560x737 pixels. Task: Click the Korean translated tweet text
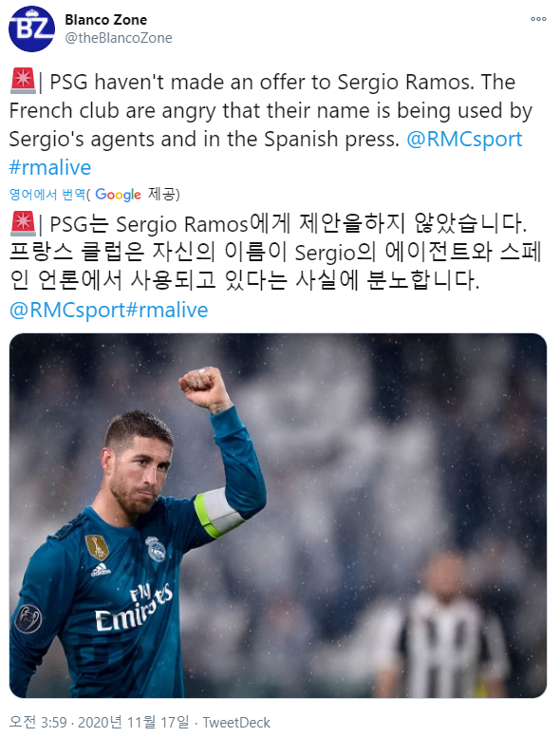[x=275, y=267]
